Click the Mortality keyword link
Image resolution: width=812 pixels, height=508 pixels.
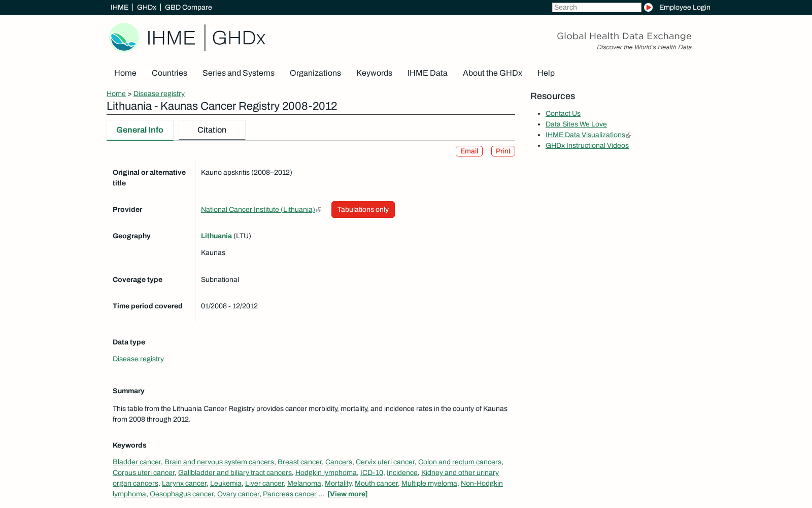pos(338,483)
